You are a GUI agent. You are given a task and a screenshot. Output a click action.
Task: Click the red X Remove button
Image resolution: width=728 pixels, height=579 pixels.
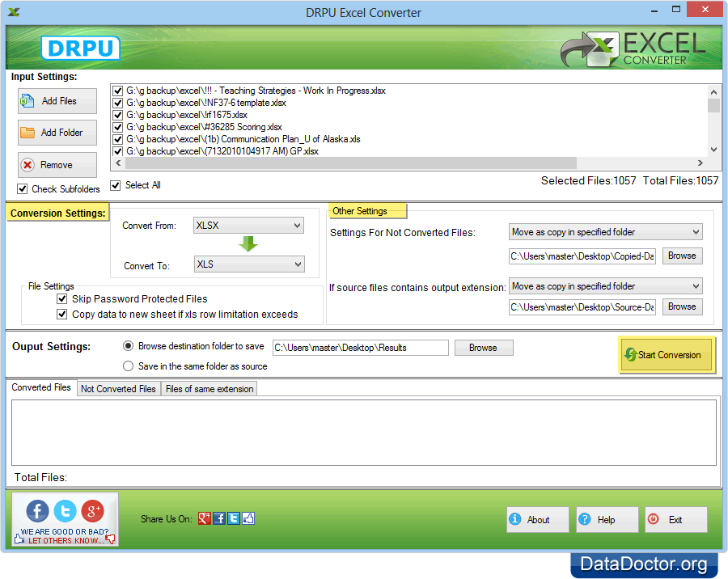pyautogui.click(x=57, y=165)
